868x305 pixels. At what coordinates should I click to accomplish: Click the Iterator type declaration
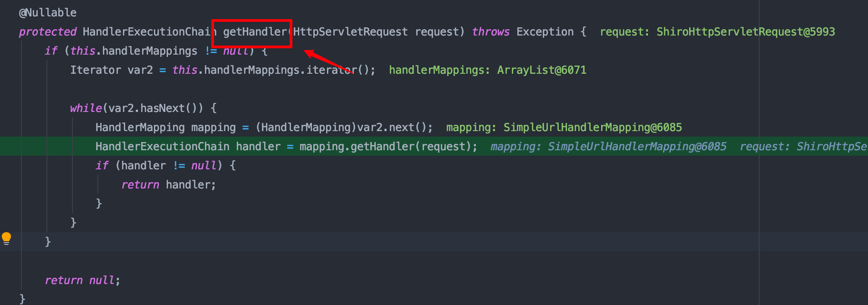tap(95, 70)
